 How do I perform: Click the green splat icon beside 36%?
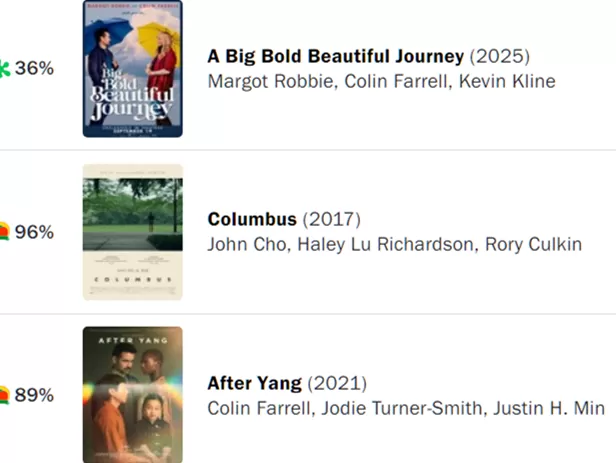pyautogui.click(x=4, y=69)
